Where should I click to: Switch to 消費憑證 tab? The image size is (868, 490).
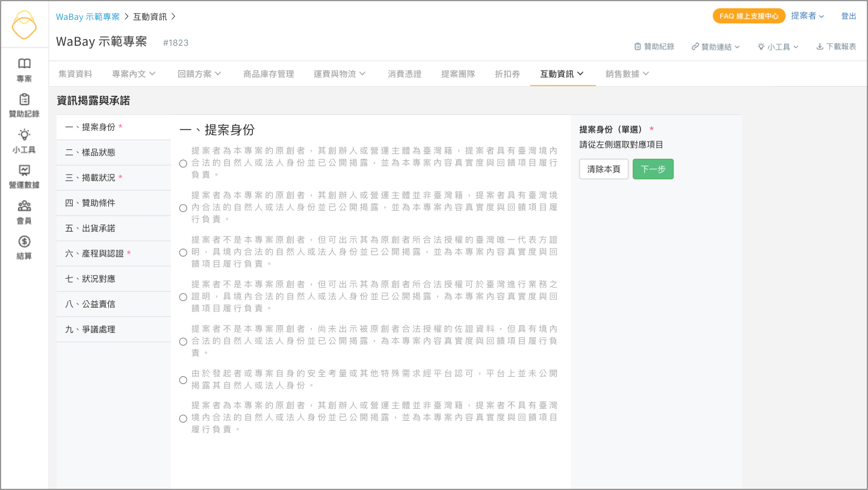pyautogui.click(x=405, y=74)
